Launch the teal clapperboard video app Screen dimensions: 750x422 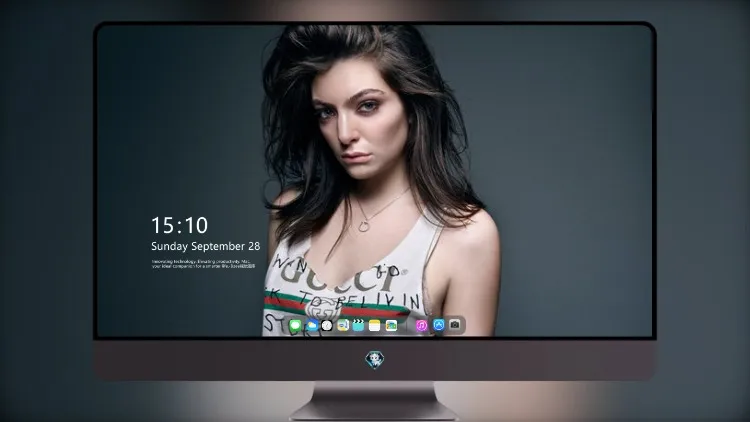click(359, 326)
